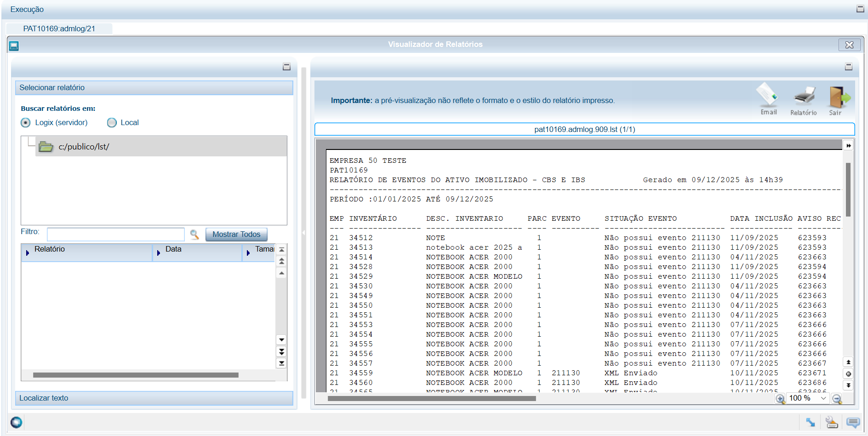
Task: Click the 'EMPRESA 50 TESTE' header line
Action: pos(368,161)
